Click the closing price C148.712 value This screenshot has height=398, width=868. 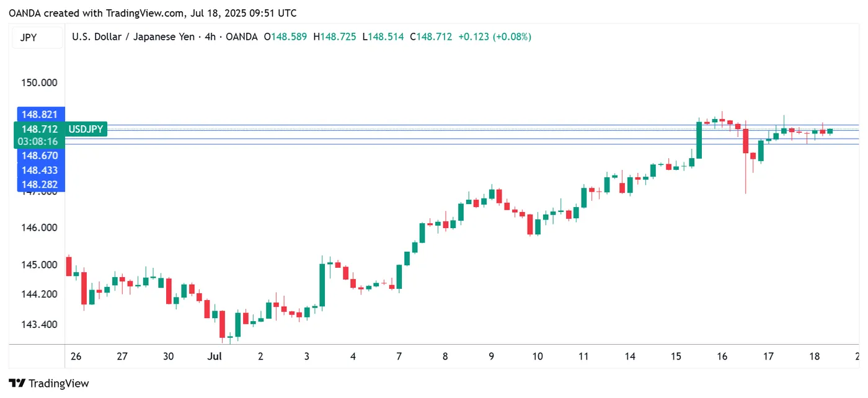click(x=432, y=37)
